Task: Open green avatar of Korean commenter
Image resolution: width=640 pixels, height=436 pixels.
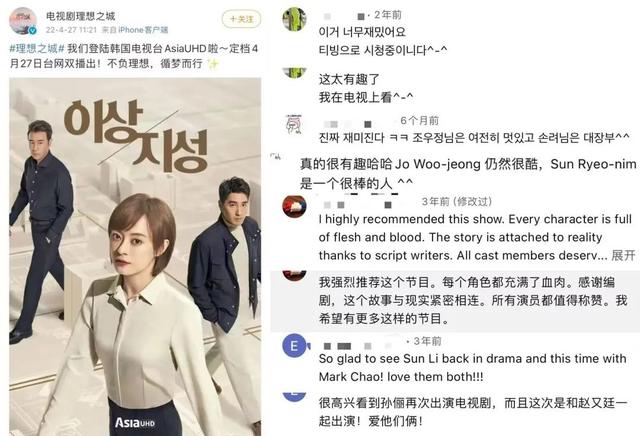Action: coord(294,19)
